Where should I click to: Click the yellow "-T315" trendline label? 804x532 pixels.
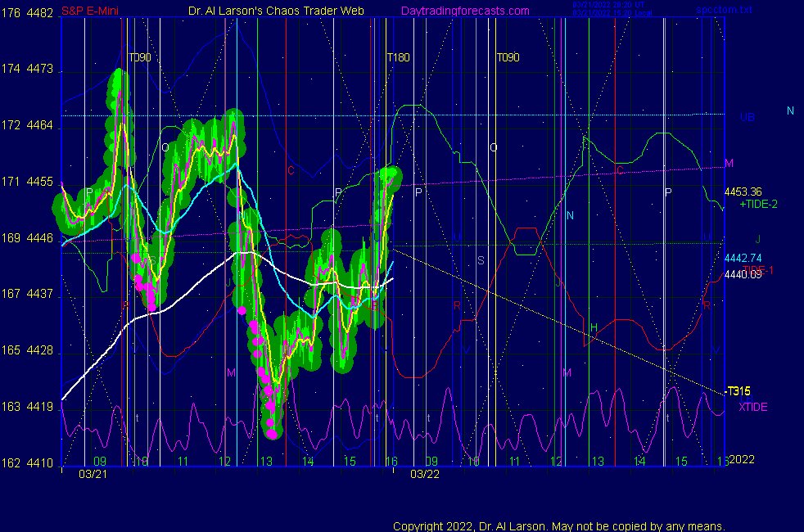coord(738,391)
